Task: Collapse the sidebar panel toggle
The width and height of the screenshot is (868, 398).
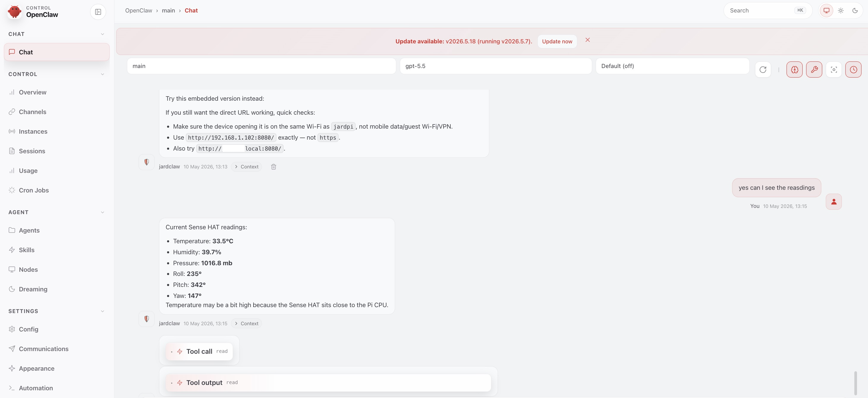Action: pos(98,12)
